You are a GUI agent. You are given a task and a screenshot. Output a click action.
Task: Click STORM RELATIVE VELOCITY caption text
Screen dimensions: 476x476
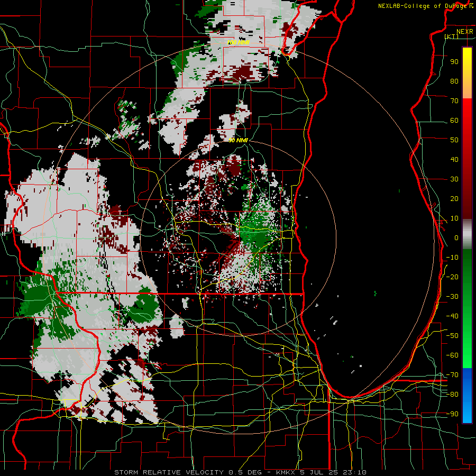(x=169, y=472)
